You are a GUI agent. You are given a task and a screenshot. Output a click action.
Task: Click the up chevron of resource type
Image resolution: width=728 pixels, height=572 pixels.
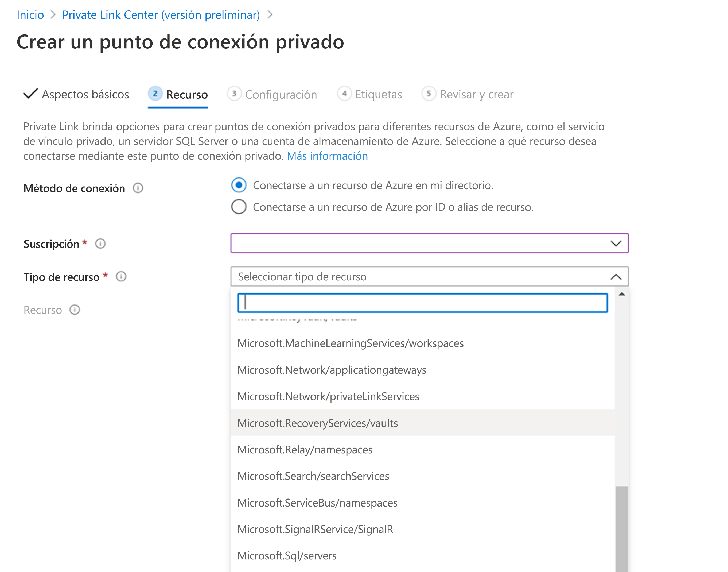click(616, 277)
